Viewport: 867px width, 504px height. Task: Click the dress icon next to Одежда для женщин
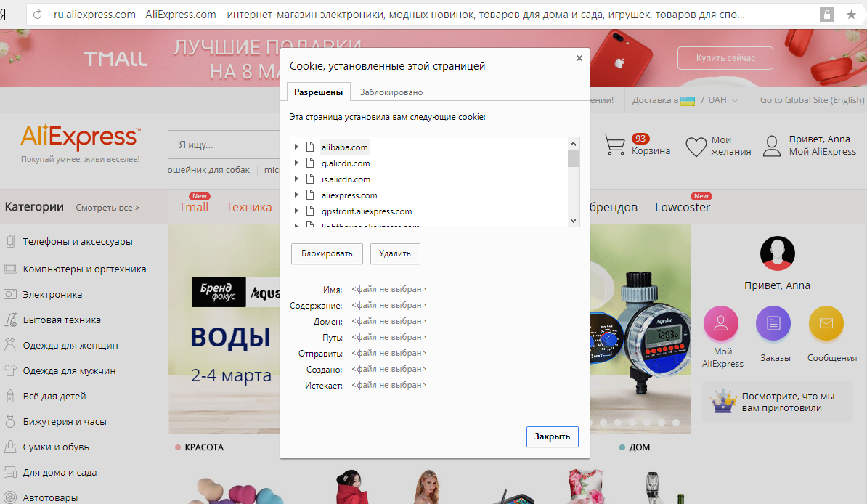tap(10, 345)
